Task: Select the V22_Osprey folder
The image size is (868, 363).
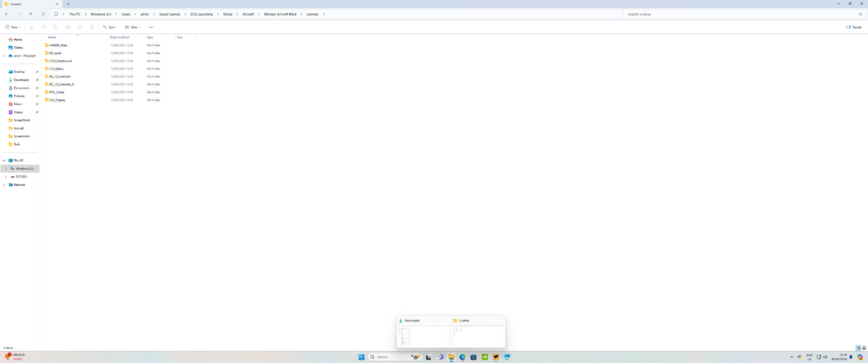Action: [55, 100]
